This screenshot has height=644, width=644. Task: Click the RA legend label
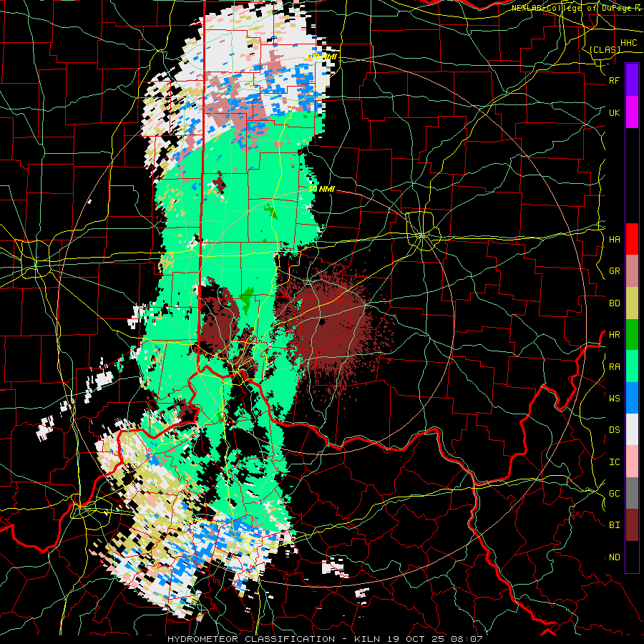615,367
